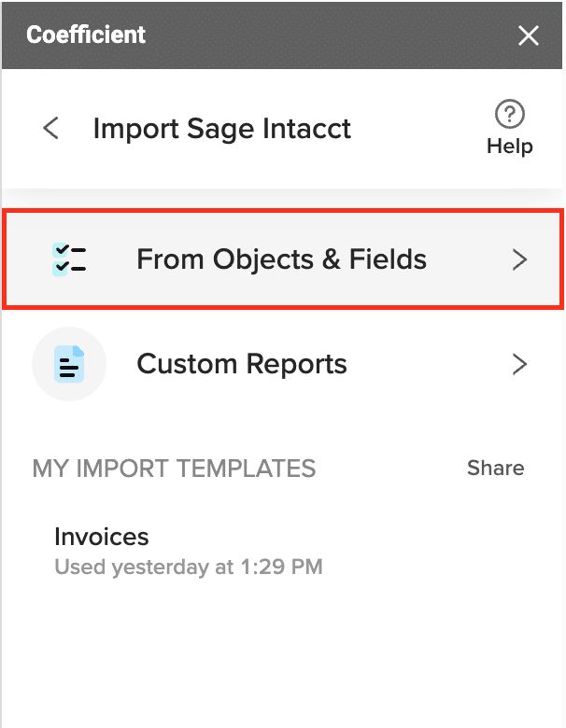Open the Invoices import template
This screenshot has height=728, width=566.
[x=102, y=537]
